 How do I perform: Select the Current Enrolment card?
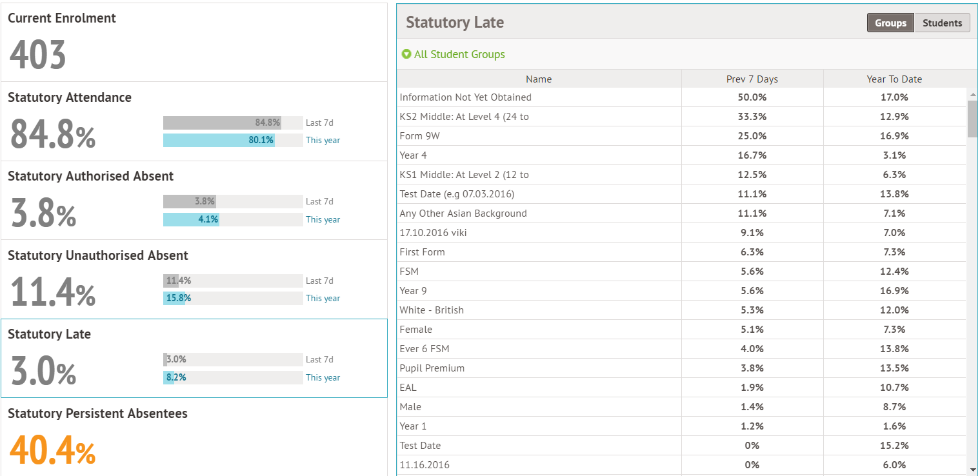click(x=194, y=42)
